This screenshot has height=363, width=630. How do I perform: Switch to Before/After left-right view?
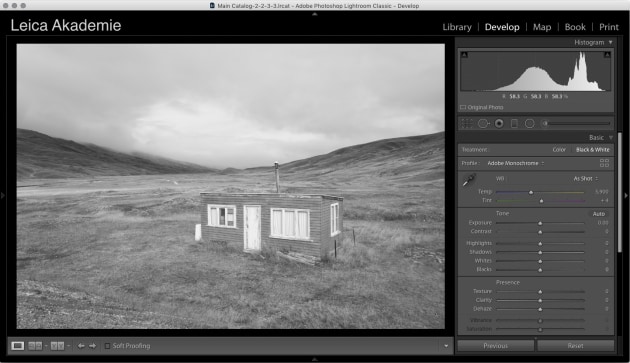point(35,346)
